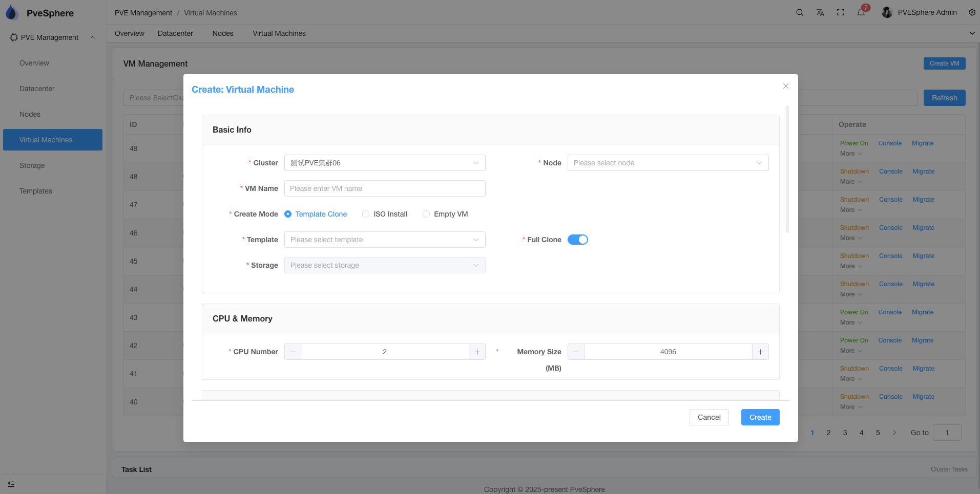Viewport: 980px width, 494px height.
Task: Open the Node selection dropdown
Action: 668,163
